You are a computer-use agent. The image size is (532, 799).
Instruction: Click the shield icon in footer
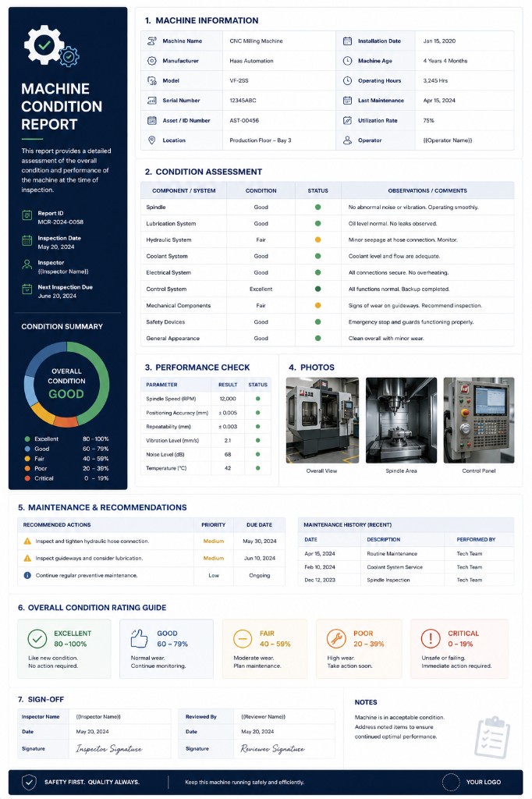[x=29, y=782]
